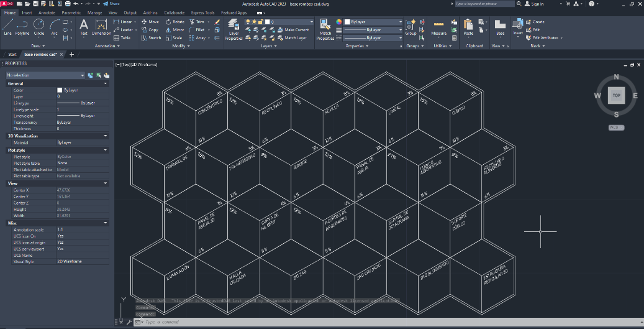The image size is (644, 329).
Task: Click the Plot printer icon in quick access
Action: (68, 4)
